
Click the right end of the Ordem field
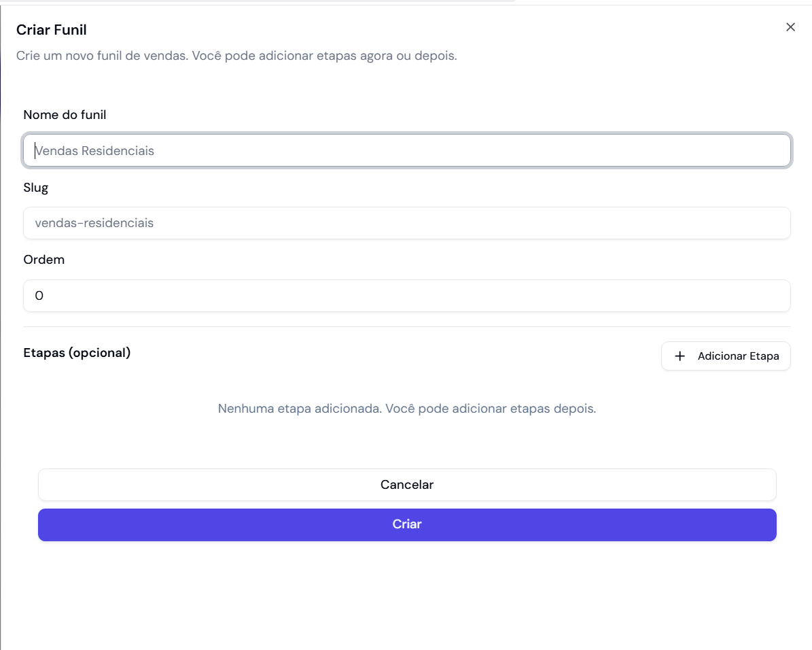tap(775, 296)
